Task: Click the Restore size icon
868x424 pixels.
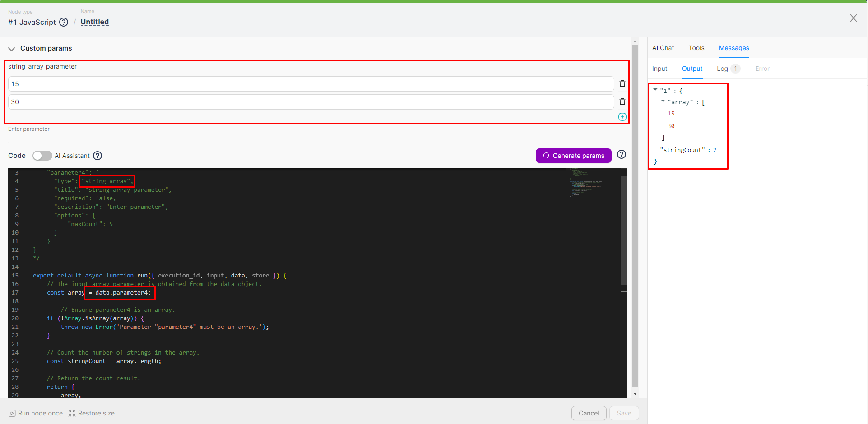Action: coord(71,413)
